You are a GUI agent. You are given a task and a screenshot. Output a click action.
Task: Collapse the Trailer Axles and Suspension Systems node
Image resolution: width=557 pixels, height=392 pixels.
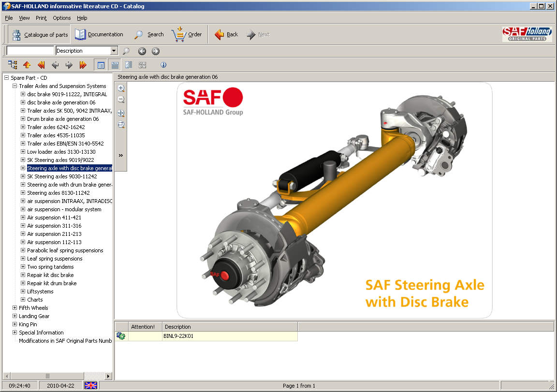point(15,86)
